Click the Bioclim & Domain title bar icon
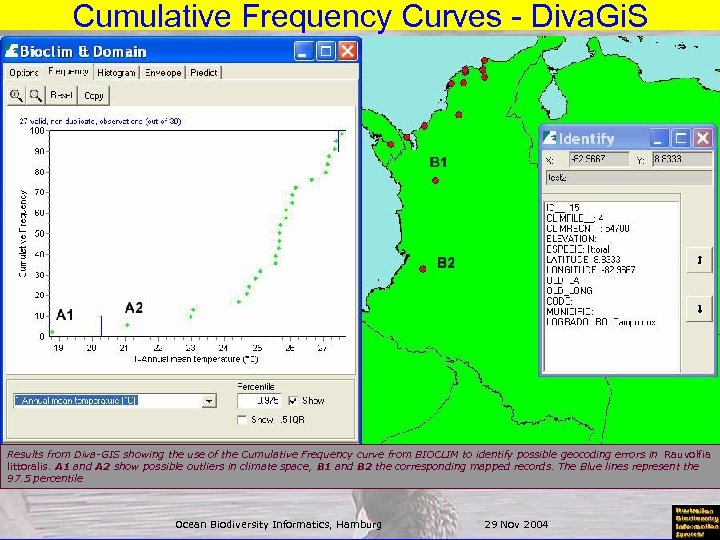 point(11,51)
